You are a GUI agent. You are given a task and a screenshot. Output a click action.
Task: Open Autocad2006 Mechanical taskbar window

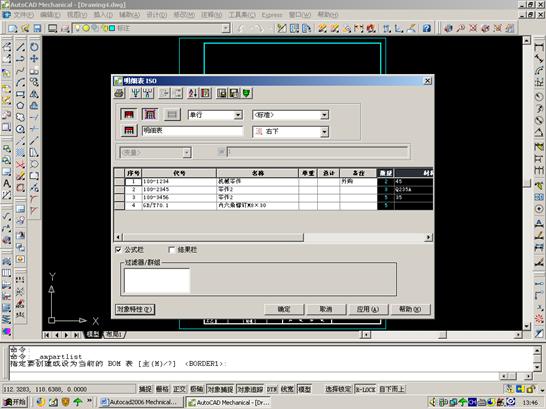pyautogui.click(x=140, y=402)
